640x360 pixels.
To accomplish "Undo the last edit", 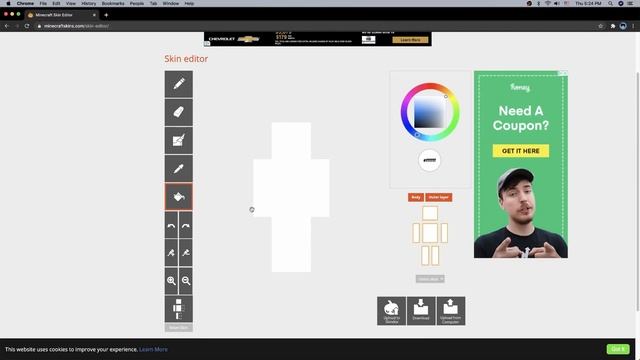I will (x=171, y=225).
